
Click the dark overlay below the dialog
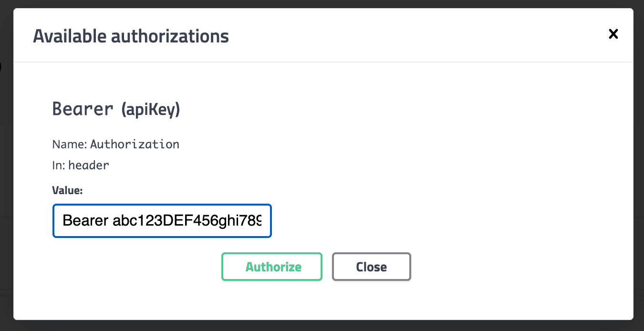coord(322,325)
